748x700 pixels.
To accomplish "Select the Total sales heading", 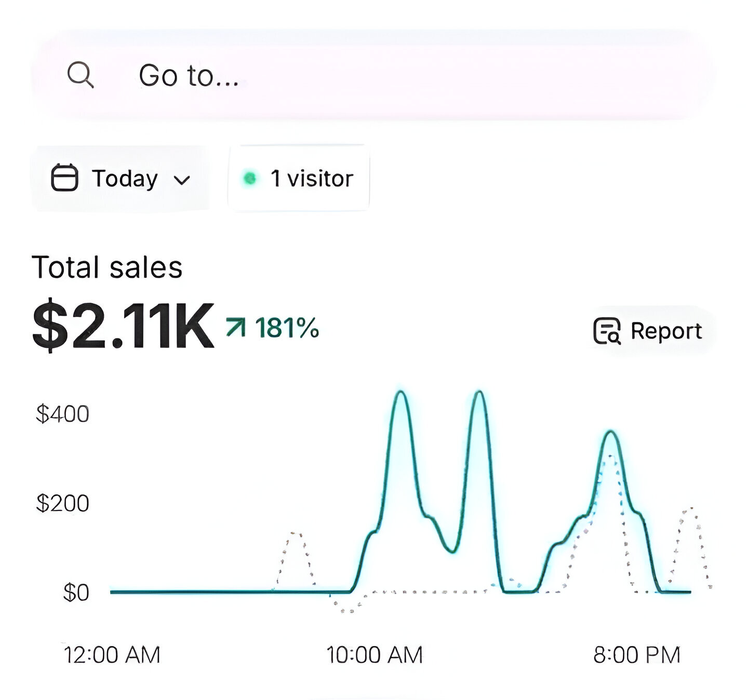I will (107, 267).
